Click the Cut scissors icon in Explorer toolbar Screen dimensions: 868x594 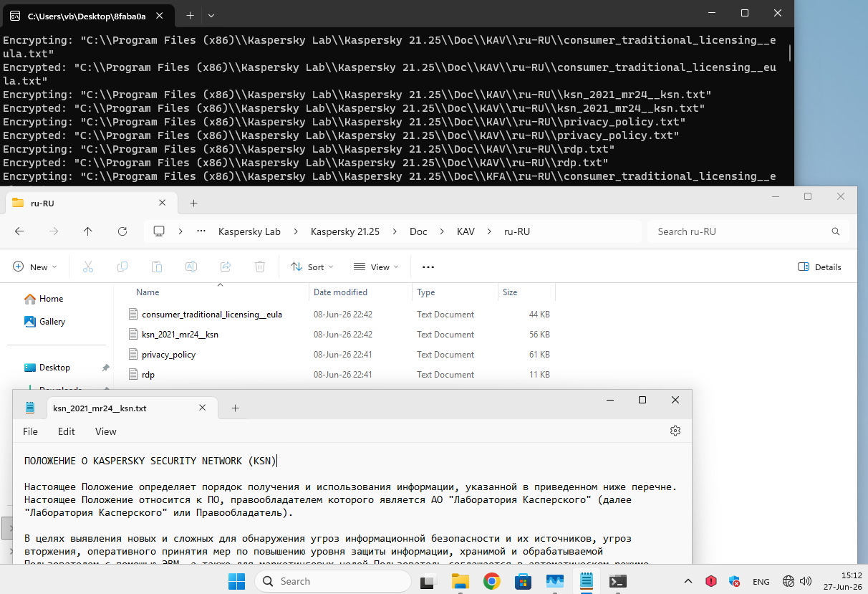[x=88, y=267]
